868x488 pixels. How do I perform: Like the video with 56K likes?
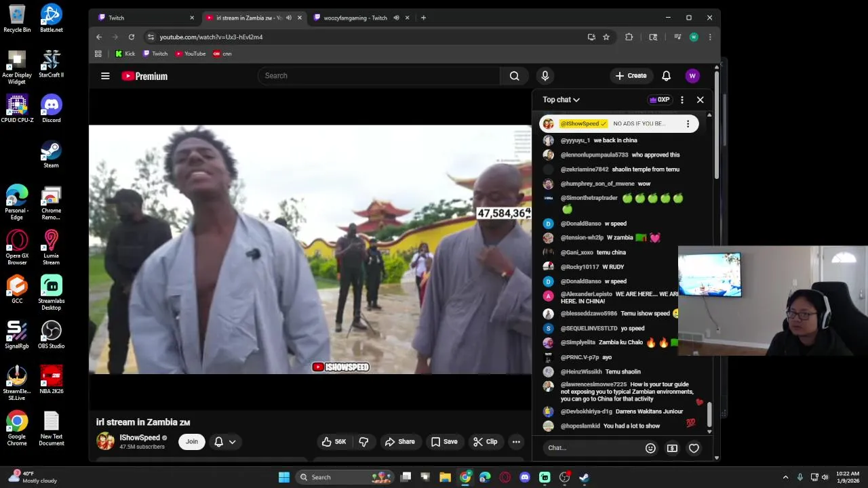(334, 442)
